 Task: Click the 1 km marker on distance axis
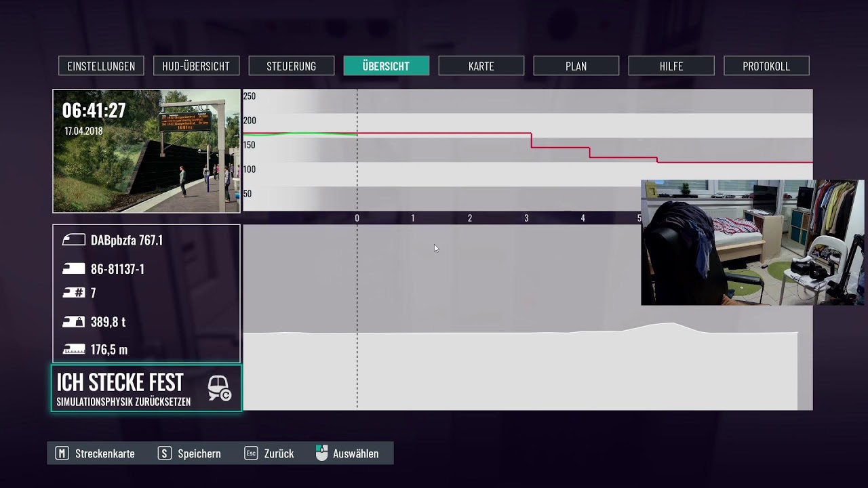[412, 218]
